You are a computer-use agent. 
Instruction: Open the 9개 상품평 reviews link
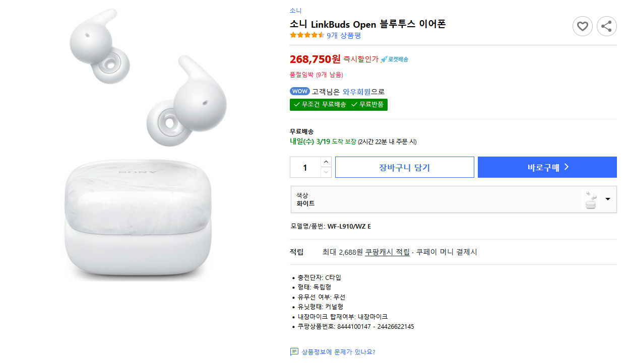344,35
